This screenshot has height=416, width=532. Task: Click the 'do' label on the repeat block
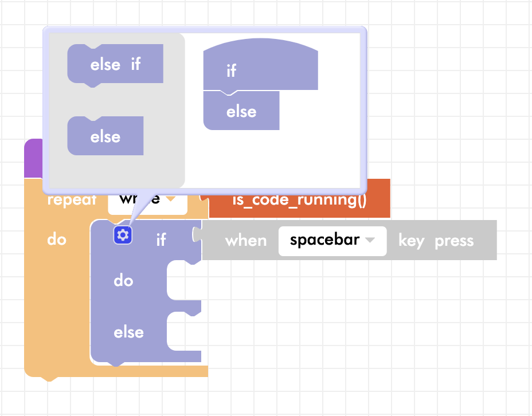[x=57, y=239]
